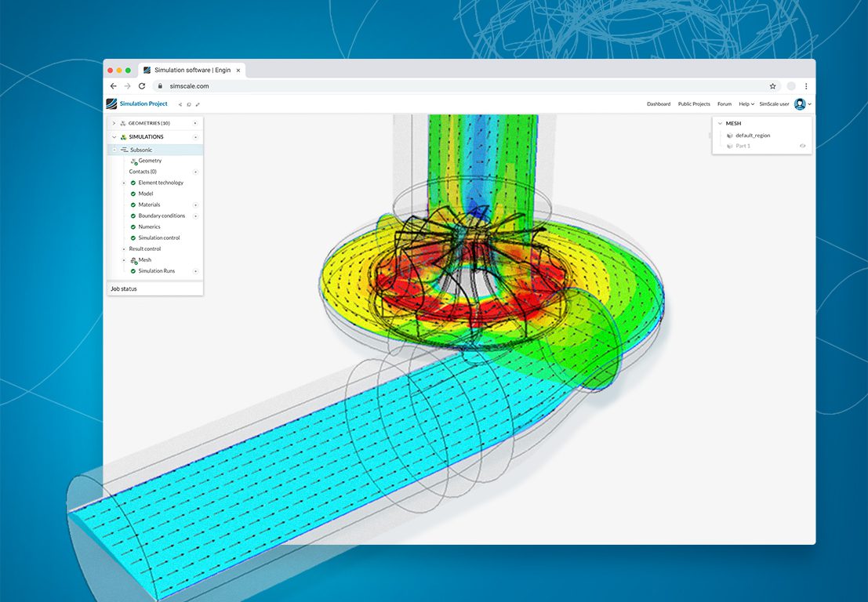Viewport: 868px width, 602px height.
Task: Click the SimScale logo icon
Action: [111, 103]
